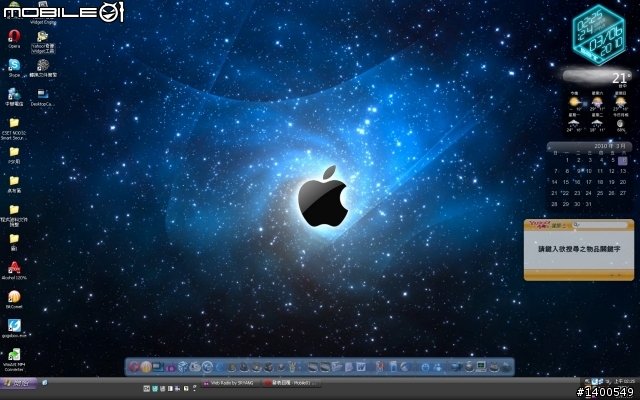
Task: Launch Alcohol 120% from the desktop
Action: [x=14, y=269]
